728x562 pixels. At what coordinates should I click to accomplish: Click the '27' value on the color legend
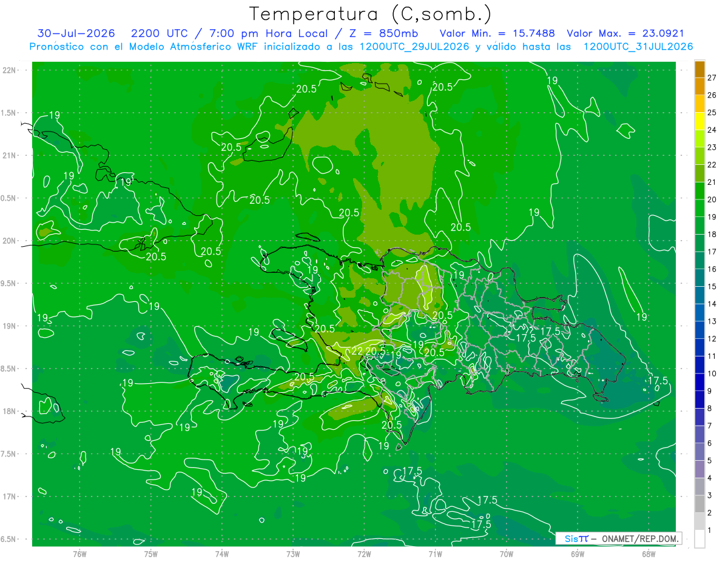712,78
